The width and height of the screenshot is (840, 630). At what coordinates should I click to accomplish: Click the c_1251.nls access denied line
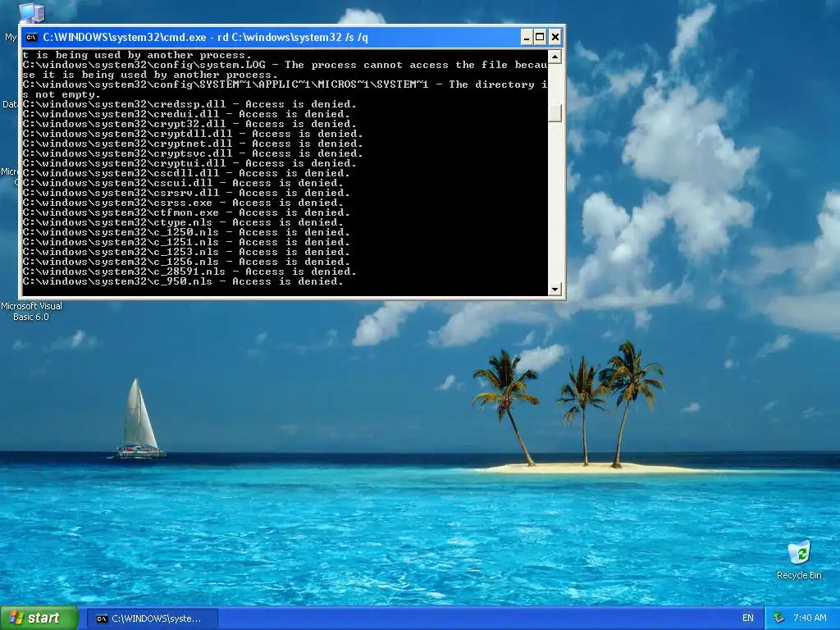pos(186,242)
